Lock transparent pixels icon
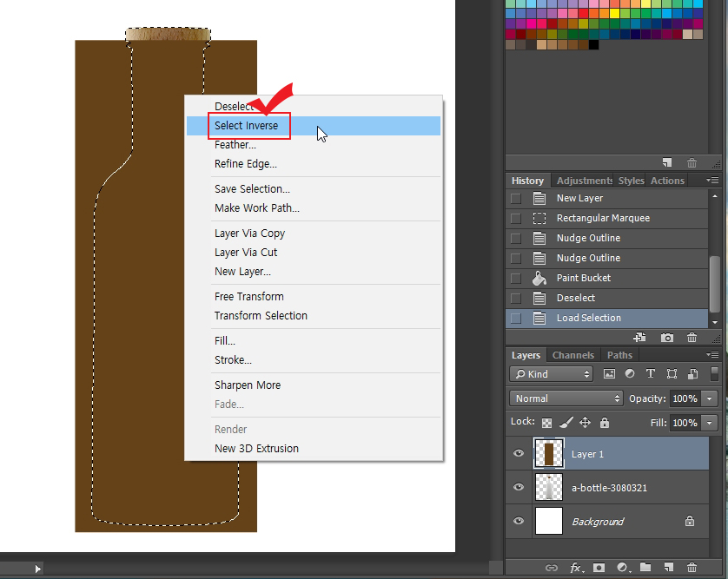 (x=547, y=423)
